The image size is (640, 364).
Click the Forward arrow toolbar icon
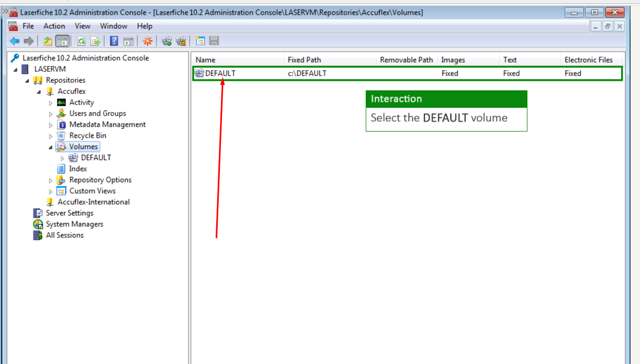coord(29,41)
